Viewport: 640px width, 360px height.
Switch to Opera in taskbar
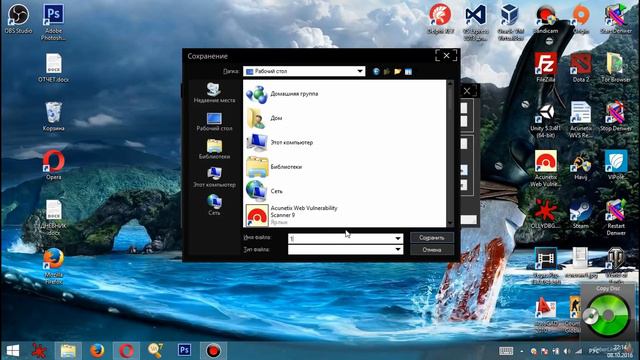(x=126, y=351)
